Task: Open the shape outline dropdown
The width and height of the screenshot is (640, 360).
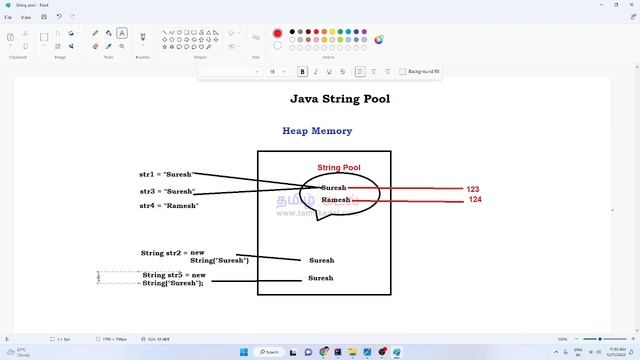Action: tap(233, 33)
